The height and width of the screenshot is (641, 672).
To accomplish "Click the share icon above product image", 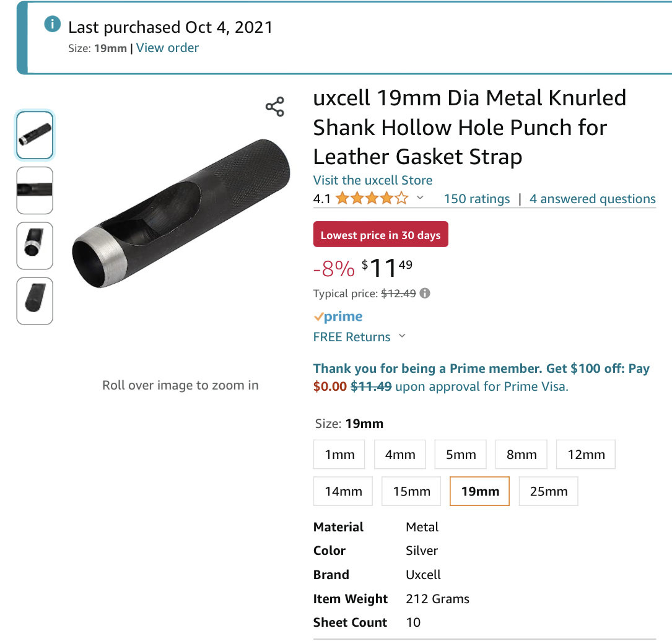I will [275, 107].
